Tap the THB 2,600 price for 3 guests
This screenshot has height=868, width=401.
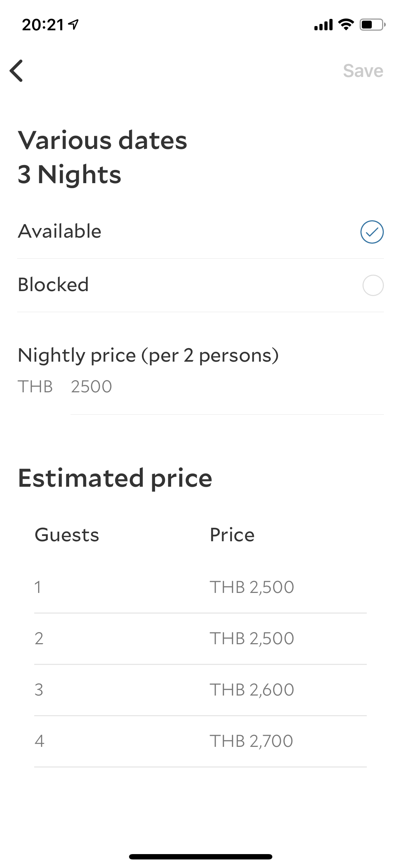pyautogui.click(x=252, y=689)
